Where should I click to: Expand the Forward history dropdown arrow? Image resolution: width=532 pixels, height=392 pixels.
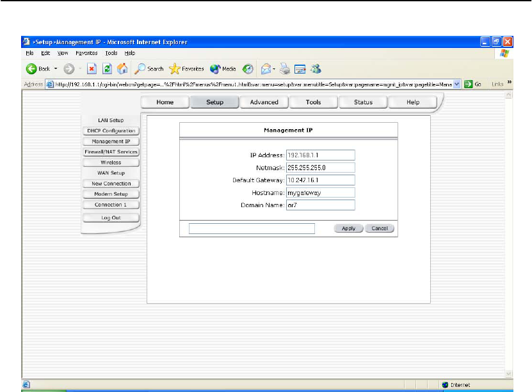coord(80,69)
